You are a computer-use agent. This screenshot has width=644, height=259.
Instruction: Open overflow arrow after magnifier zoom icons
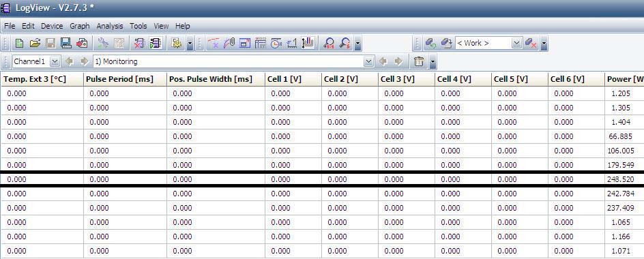pyautogui.click(x=357, y=44)
